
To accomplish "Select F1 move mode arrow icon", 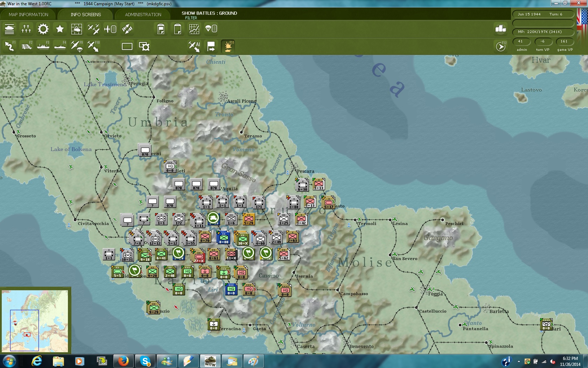I will 9,46.
